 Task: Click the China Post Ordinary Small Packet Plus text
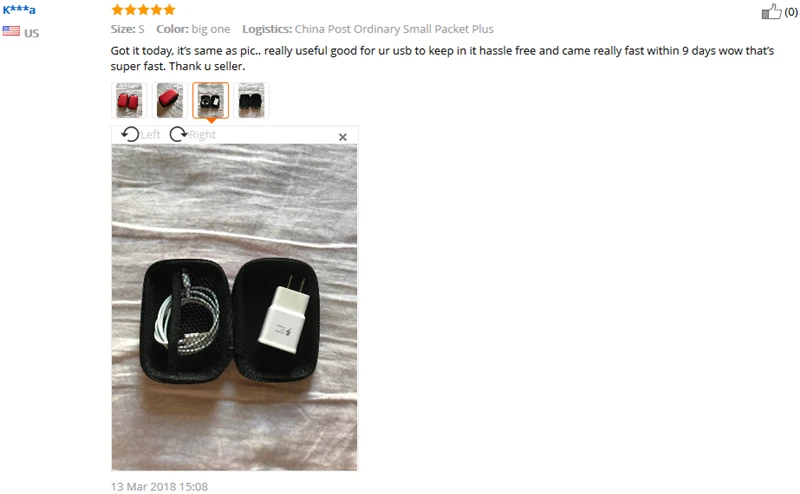pyautogui.click(x=394, y=29)
